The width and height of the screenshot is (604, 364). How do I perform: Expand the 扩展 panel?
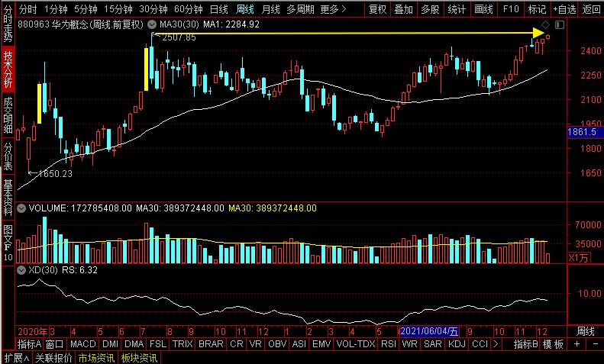coord(17,358)
